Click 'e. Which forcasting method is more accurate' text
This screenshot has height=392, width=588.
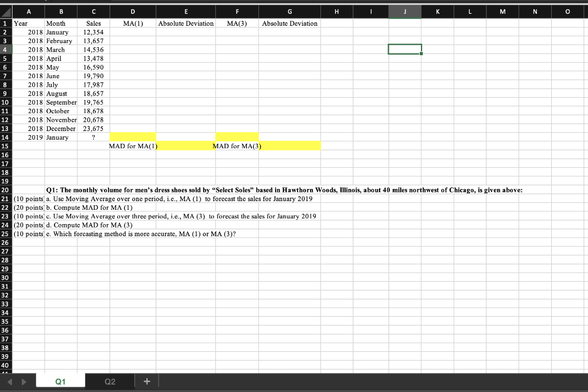pos(141,234)
